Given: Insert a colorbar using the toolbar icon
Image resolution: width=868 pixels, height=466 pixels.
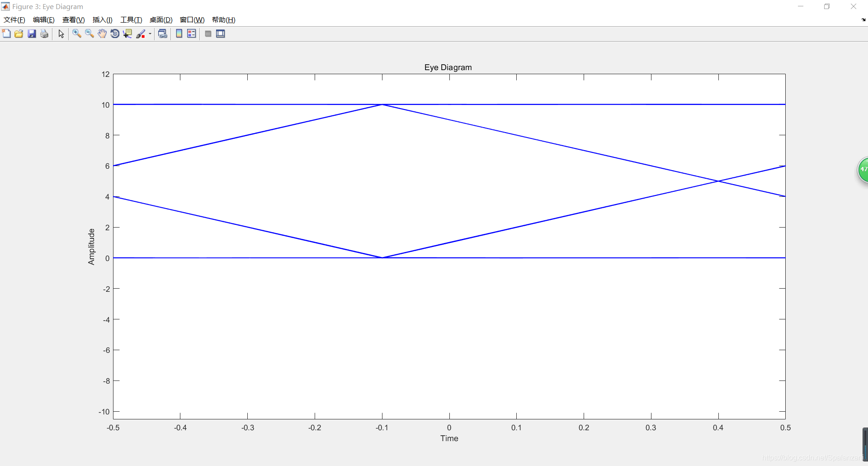Looking at the screenshot, I should click(x=179, y=34).
